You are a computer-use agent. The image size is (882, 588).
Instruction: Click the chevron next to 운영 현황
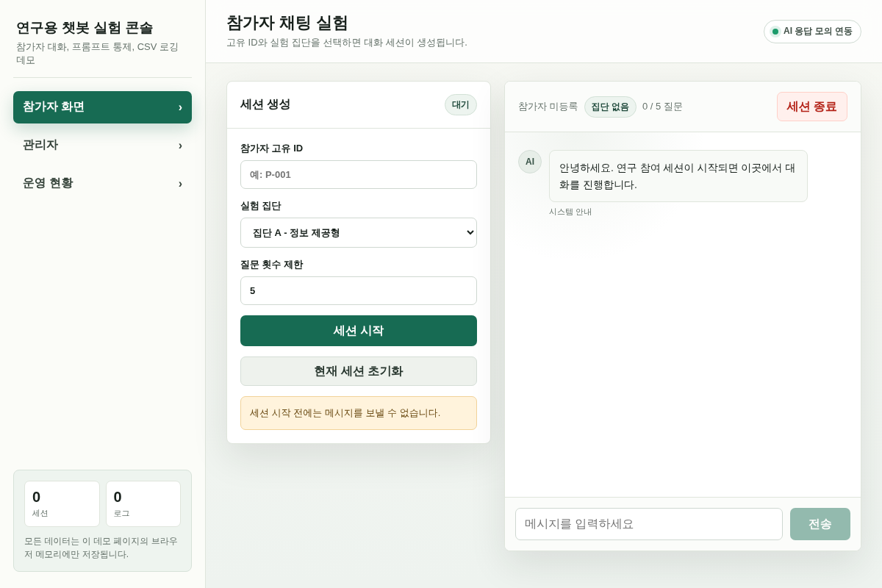180,184
